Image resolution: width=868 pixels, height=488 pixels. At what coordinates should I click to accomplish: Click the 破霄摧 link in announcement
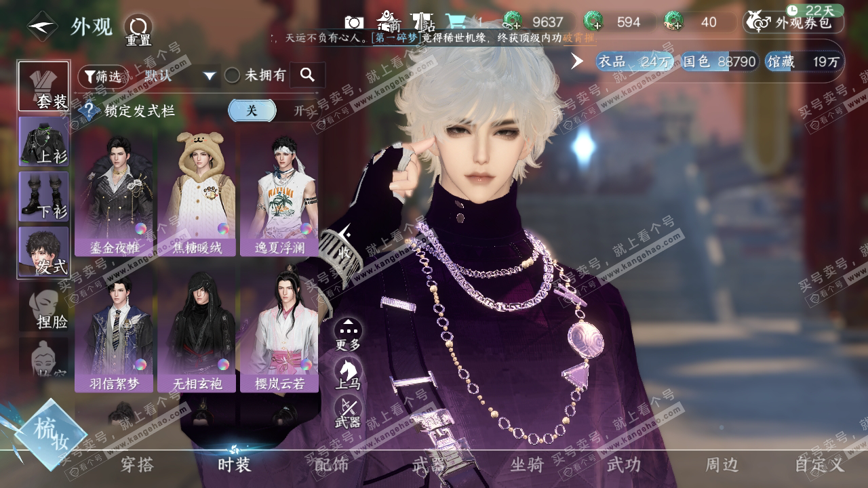point(579,39)
